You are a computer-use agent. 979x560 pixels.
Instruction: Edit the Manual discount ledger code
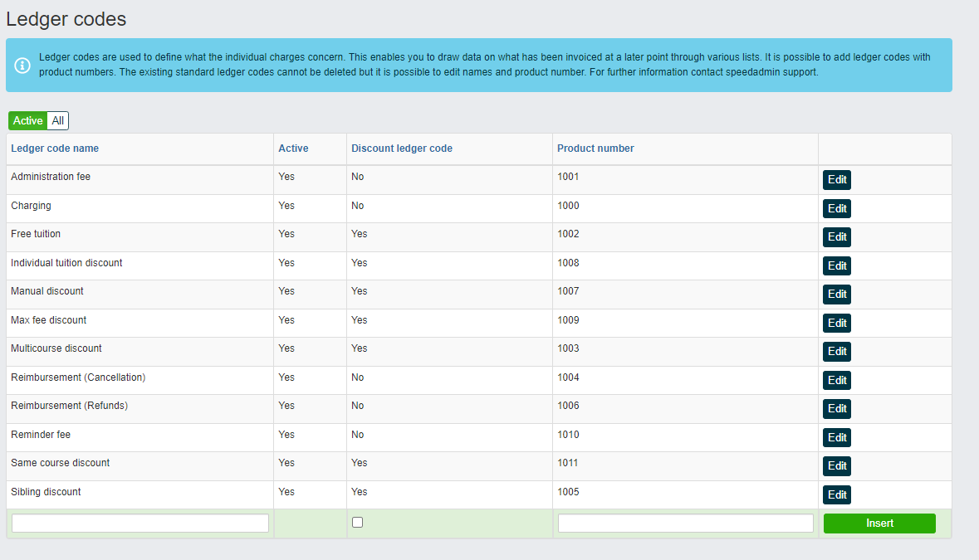point(837,295)
